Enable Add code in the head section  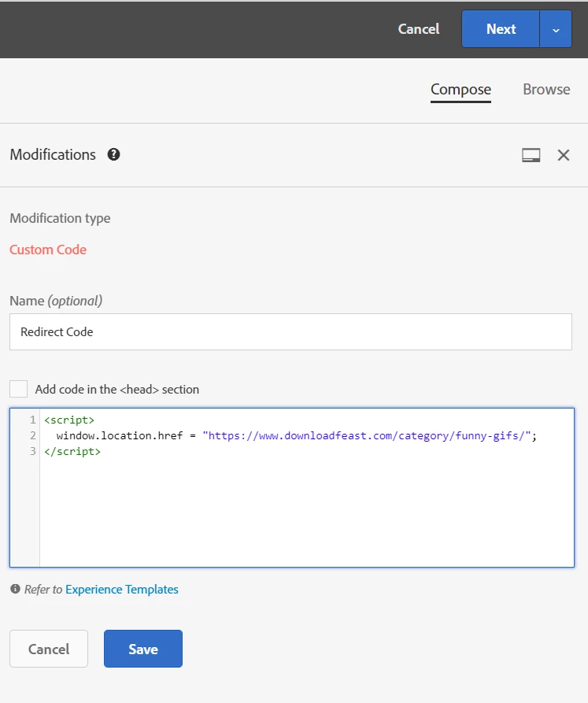(18, 389)
